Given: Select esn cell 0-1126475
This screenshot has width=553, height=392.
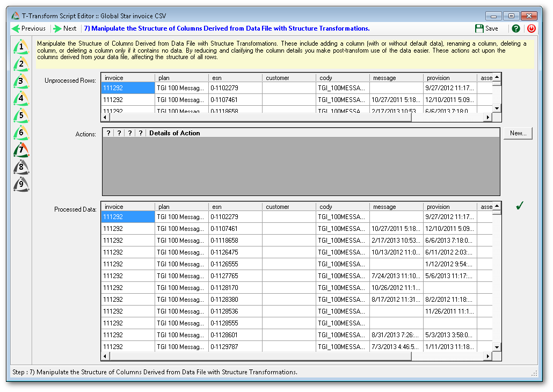Looking at the screenshot, I should (x=235, y=252).
